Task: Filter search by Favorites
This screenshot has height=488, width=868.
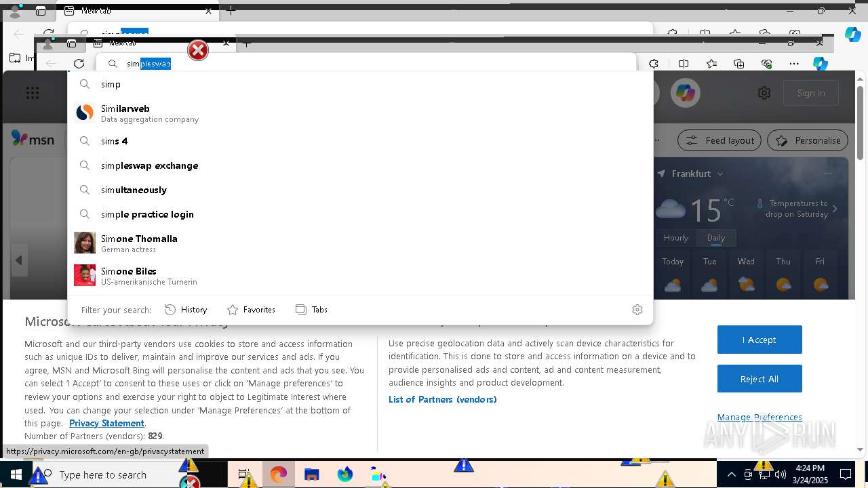Action: [x=252, y=310]
